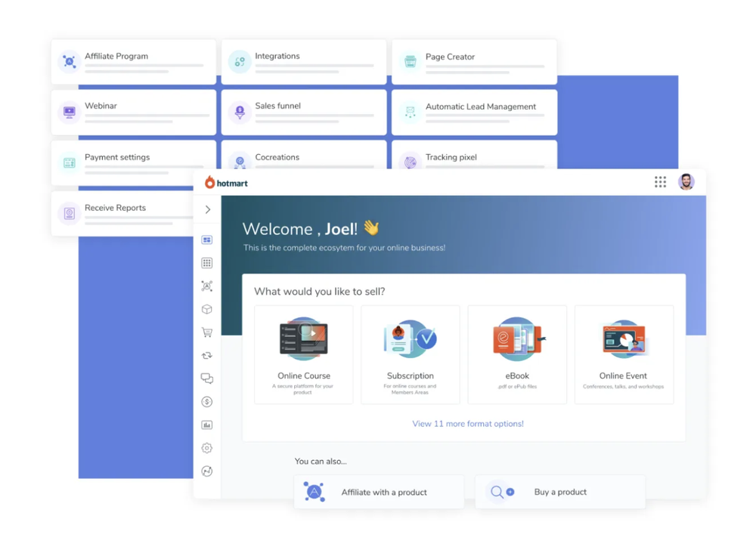The height and width of the screenshot is (556, 756).
Task: Open the sidebar affiliate network icon
Action: 207,286
